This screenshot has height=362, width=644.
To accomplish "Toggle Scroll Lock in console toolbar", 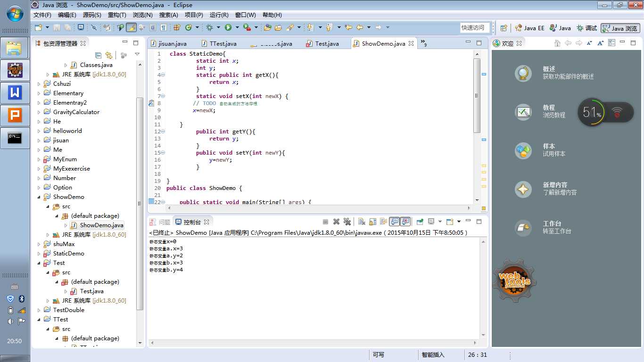I will (372, 222).
